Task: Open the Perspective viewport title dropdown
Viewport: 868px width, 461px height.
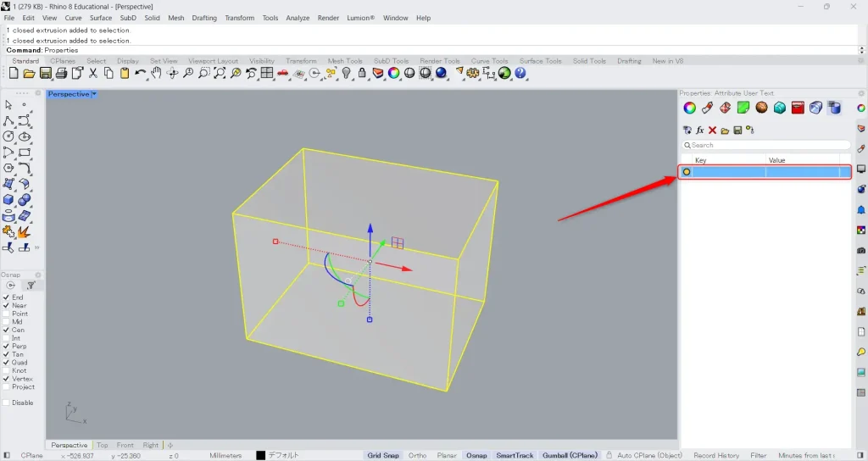Action: click(94, 94)
